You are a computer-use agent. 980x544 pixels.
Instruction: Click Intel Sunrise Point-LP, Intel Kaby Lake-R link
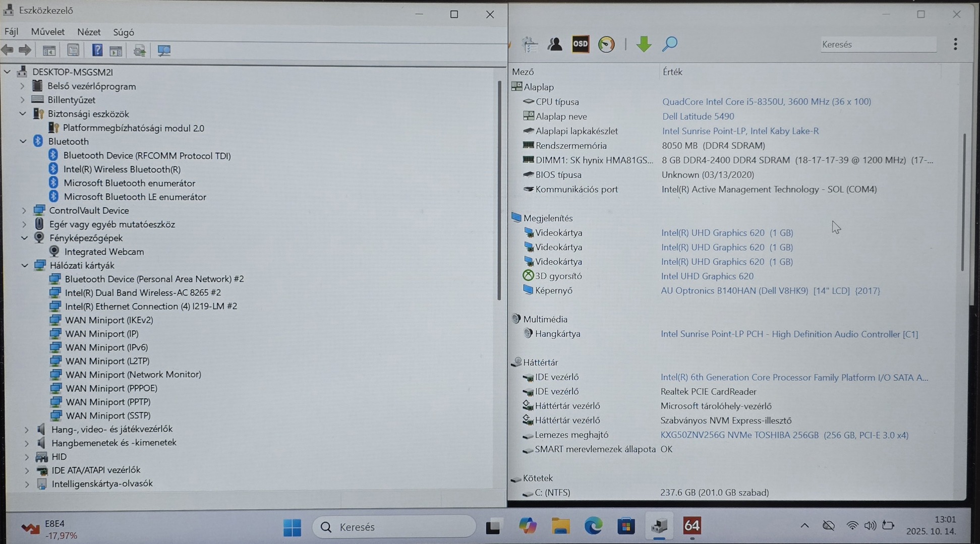(740, 131)
